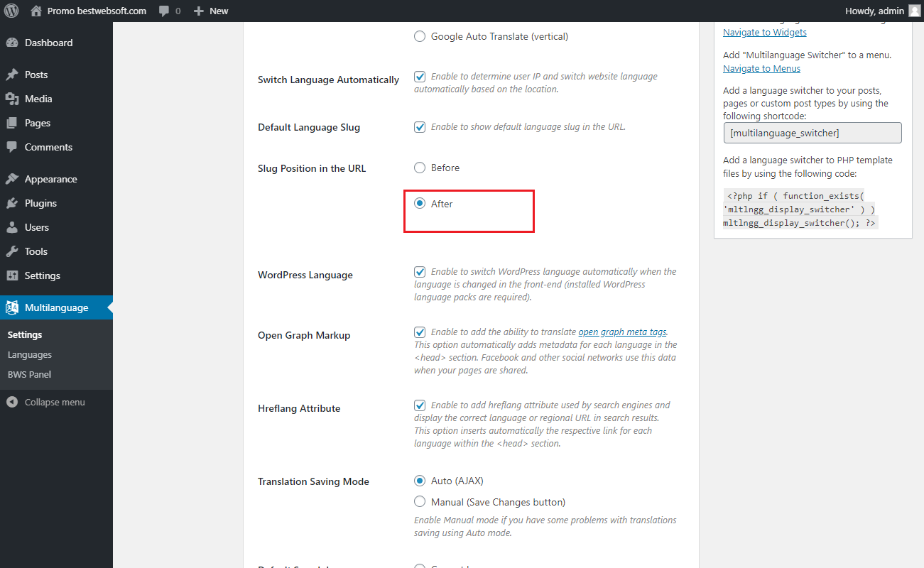Click the Settings sliders icon

(12, 275)
